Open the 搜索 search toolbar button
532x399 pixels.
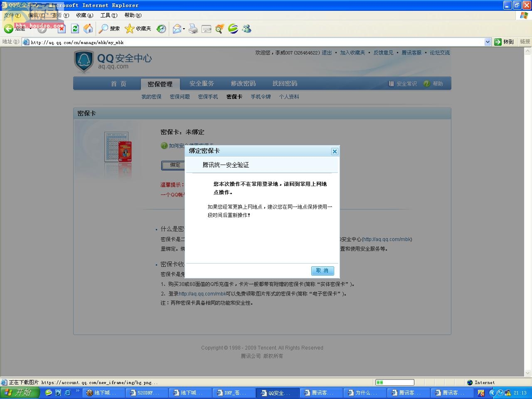(x=110, y=28)
